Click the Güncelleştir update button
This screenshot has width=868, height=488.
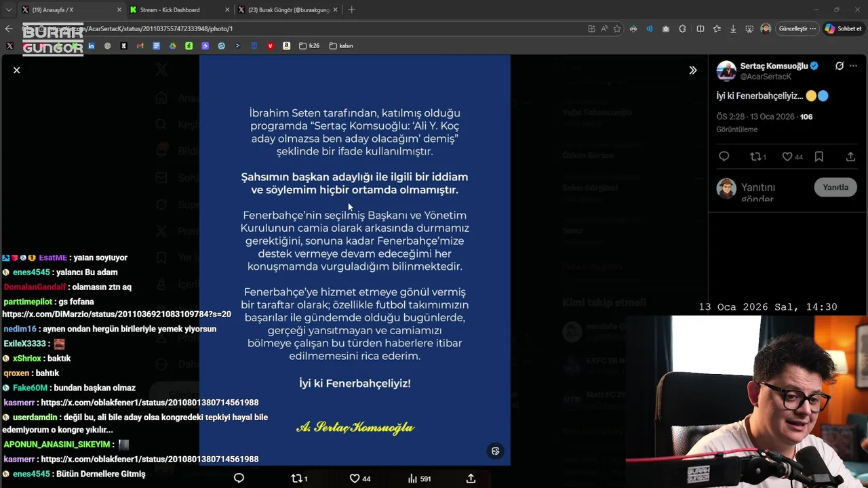tap(797, 28)
